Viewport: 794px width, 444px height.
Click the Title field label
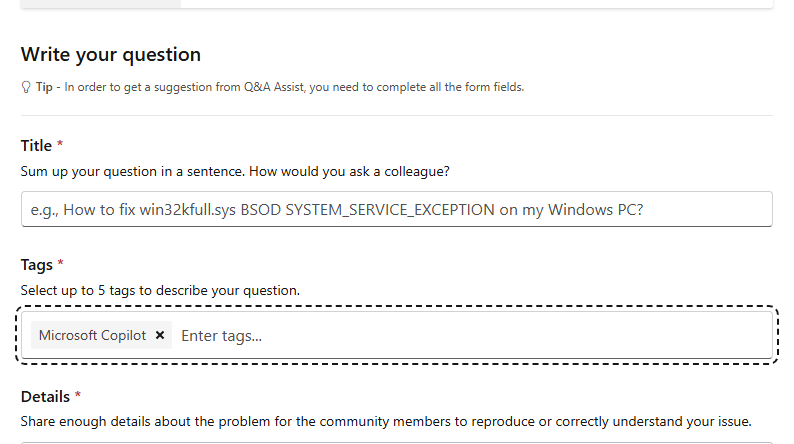[36, 146]
